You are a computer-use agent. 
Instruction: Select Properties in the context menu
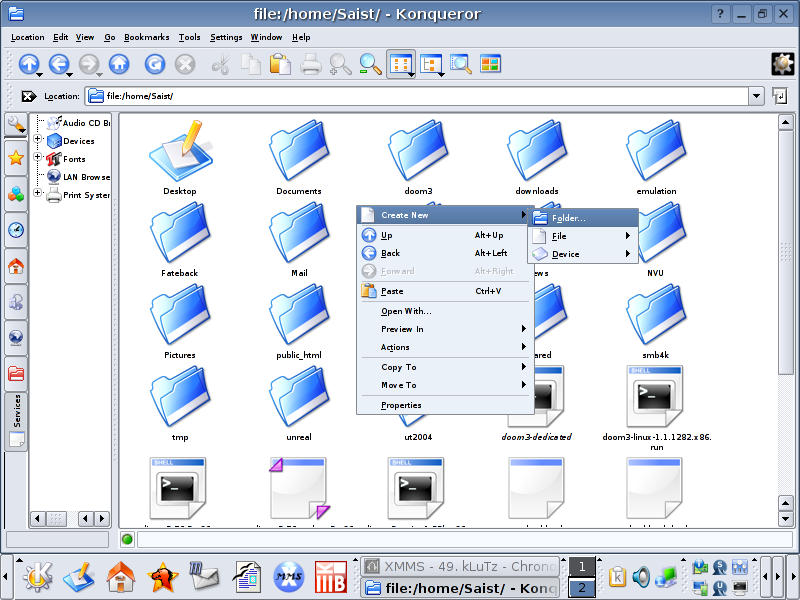point(401,405)
